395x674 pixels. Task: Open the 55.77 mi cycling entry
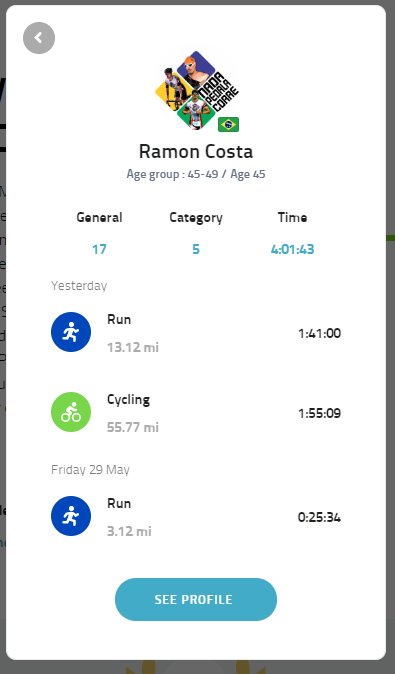[x=196, y=413]
